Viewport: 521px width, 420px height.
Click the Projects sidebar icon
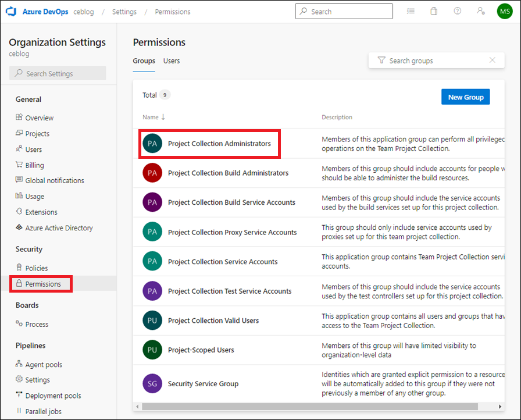tap(19, 133)
